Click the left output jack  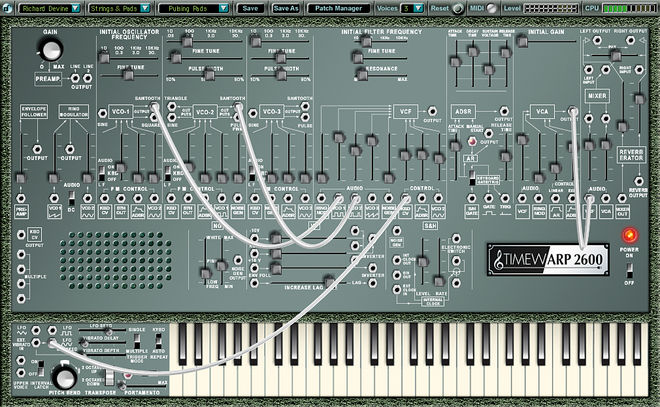(x=597, y=40)
